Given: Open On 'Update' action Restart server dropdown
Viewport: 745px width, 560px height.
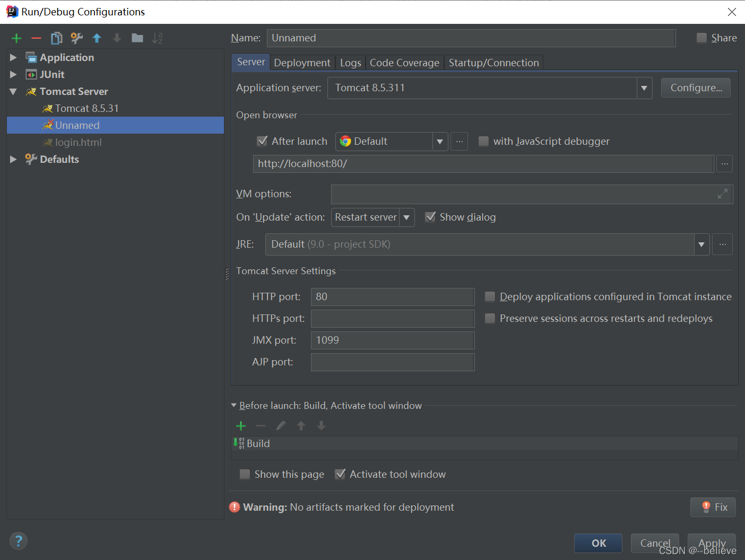Looking at the screenshot, I should (x=406, y=217).
